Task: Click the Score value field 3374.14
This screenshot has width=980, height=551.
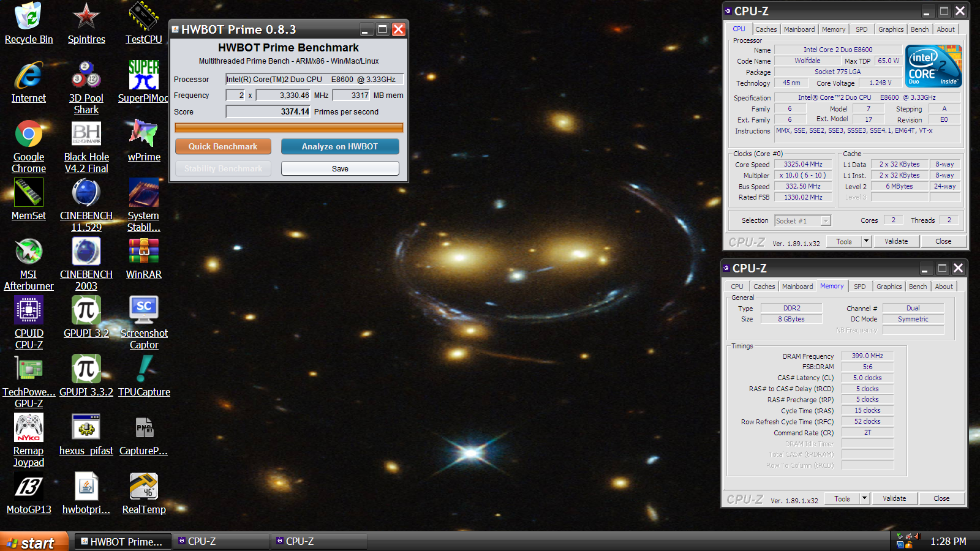Action: tap(268, 111)
